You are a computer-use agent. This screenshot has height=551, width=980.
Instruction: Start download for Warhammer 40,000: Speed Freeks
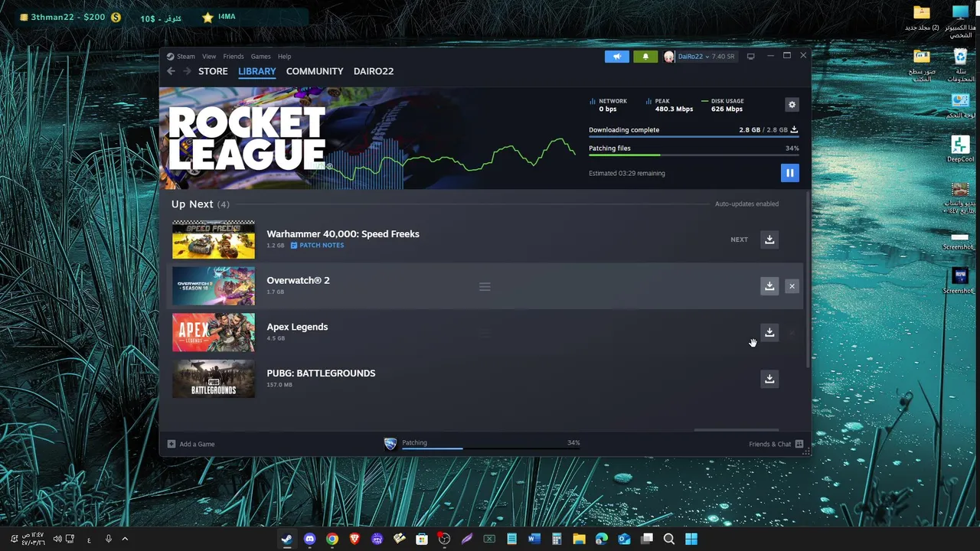click(x=769, y=240)
